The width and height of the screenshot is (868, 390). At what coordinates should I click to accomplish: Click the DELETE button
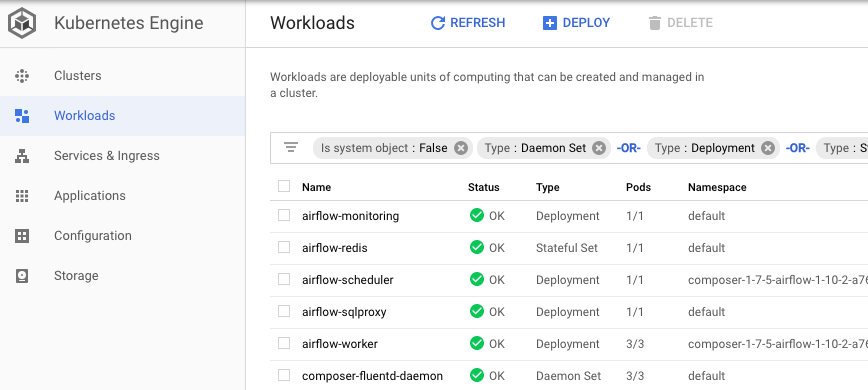(x=680, y=23)
